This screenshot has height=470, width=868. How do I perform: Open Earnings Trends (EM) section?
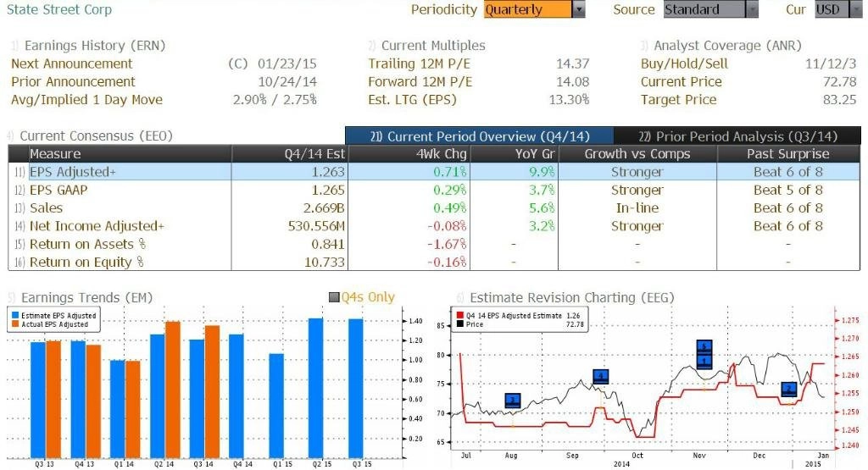87,297
